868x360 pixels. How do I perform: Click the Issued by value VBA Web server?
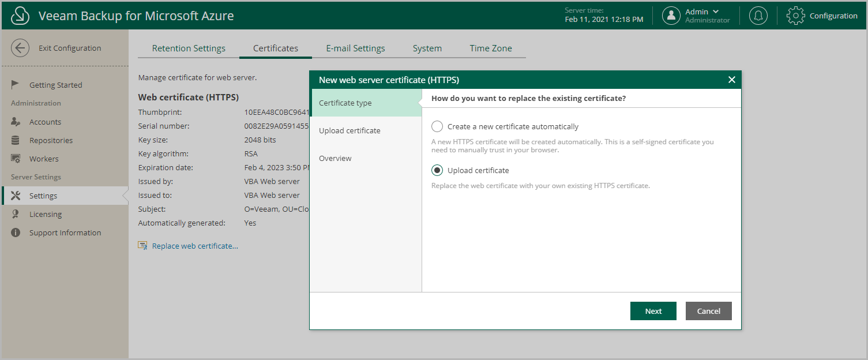(272, 181)
